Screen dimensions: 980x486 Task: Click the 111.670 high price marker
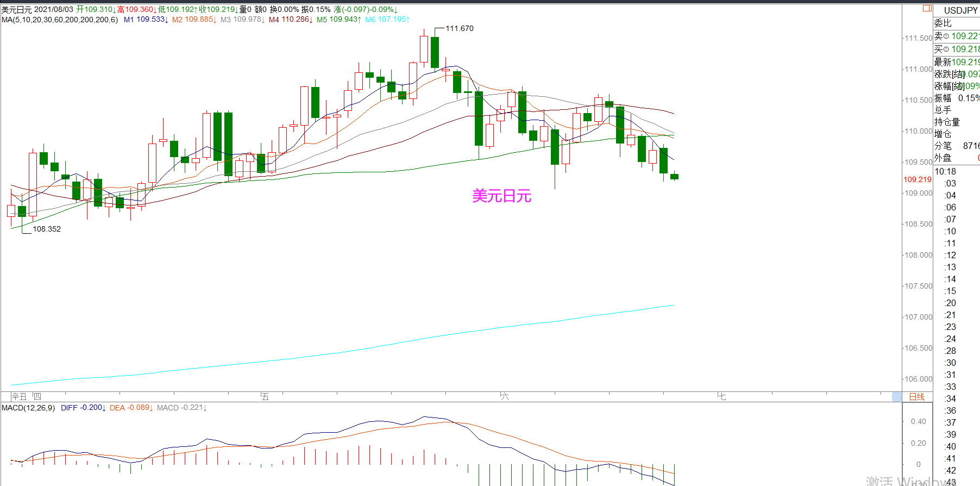[x=460, y=28]
